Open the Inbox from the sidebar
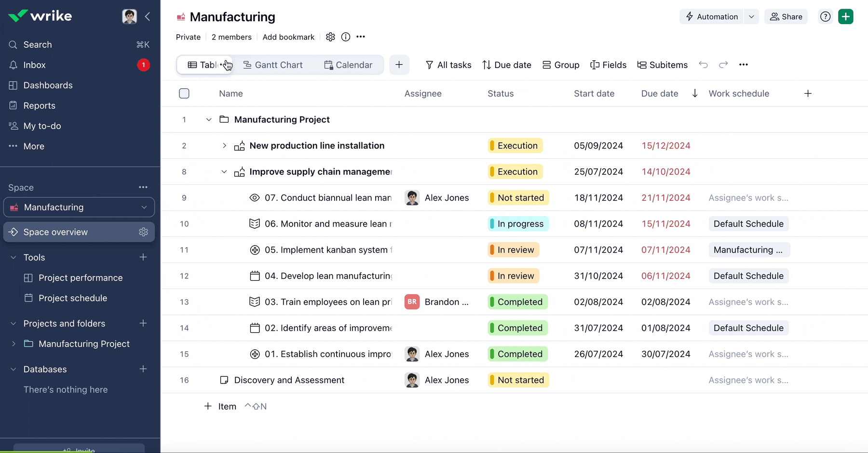868x453 pixels. [35, 65]
